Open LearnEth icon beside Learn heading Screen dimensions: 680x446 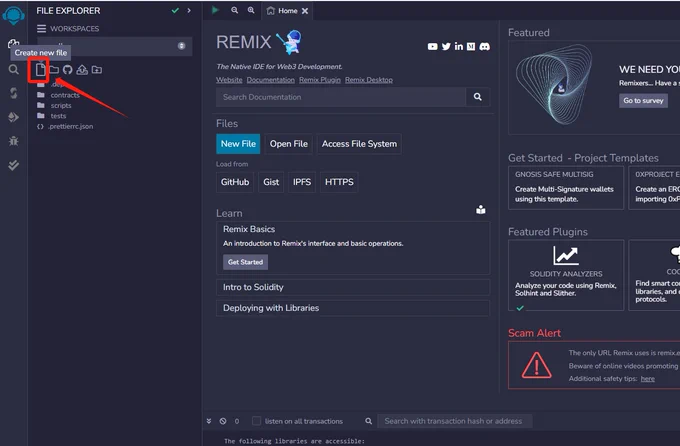(481, 210)
